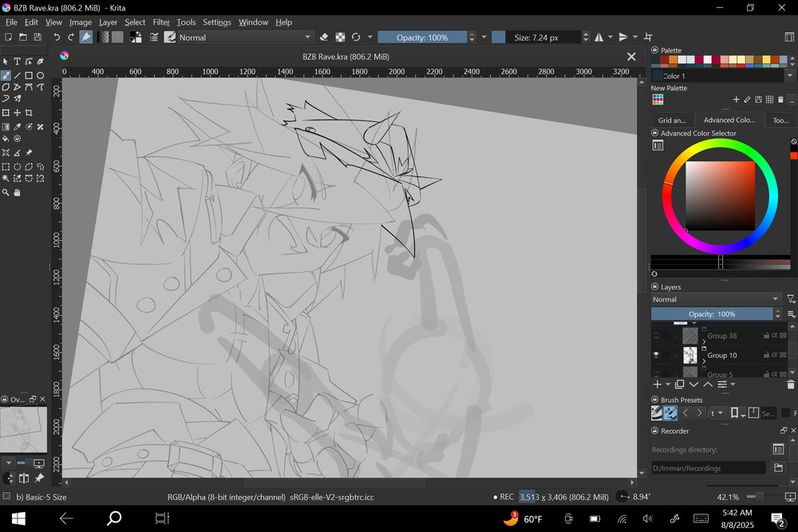Adjust the Layers Opacity slider
The width and height of the screenshot is (798, 532).
(712, 313)
